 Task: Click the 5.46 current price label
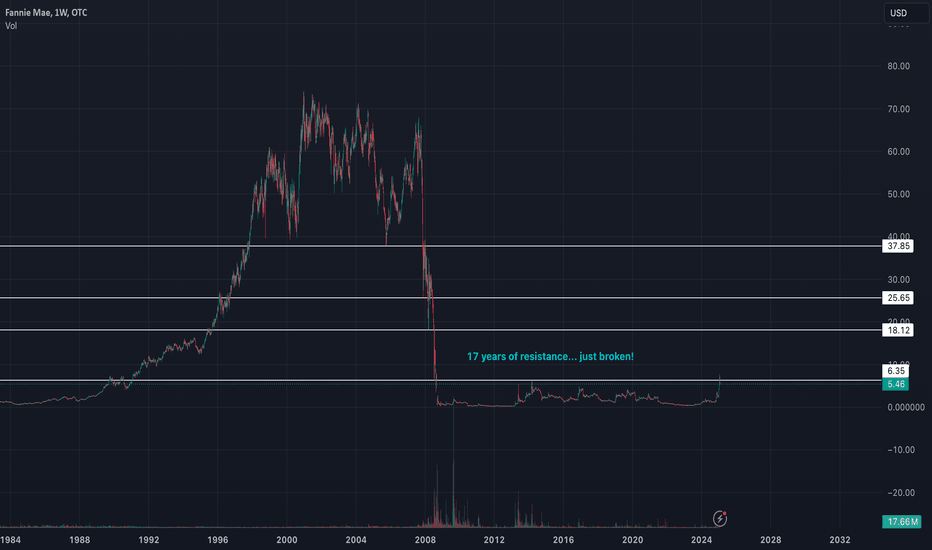(x=896, y=384)
